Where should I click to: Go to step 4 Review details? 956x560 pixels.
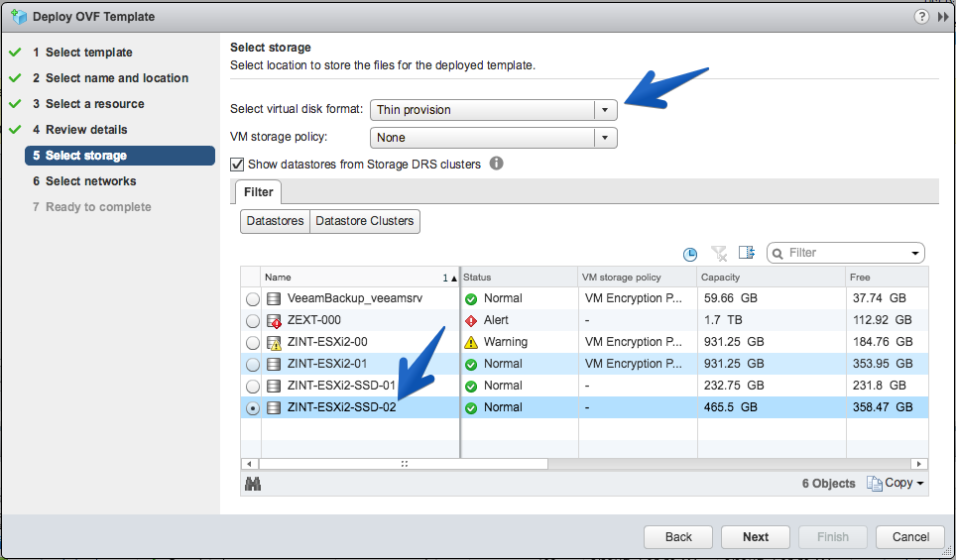[x=80, y=129]
